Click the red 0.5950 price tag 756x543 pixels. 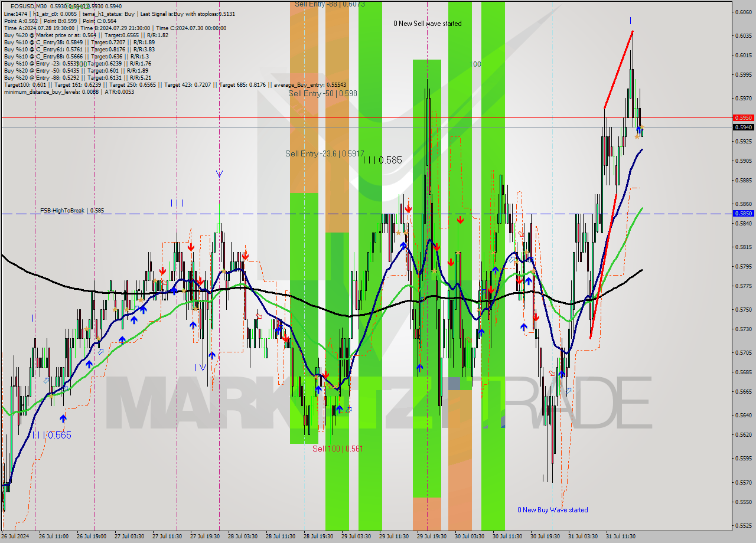pos(743,117)
